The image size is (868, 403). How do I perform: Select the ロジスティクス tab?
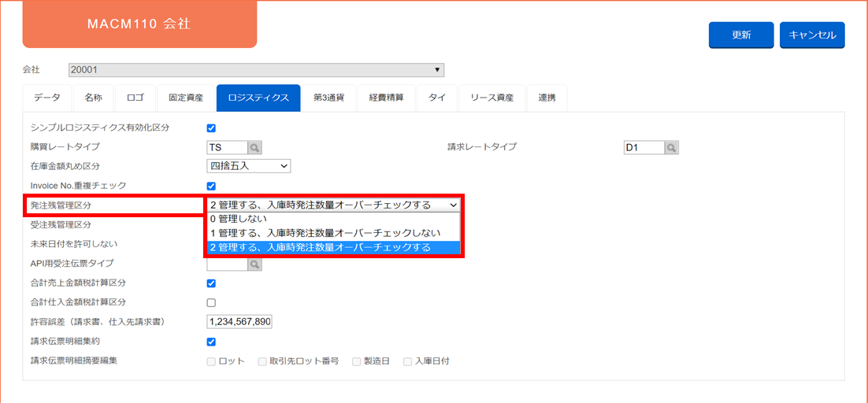tap(258, 98)
